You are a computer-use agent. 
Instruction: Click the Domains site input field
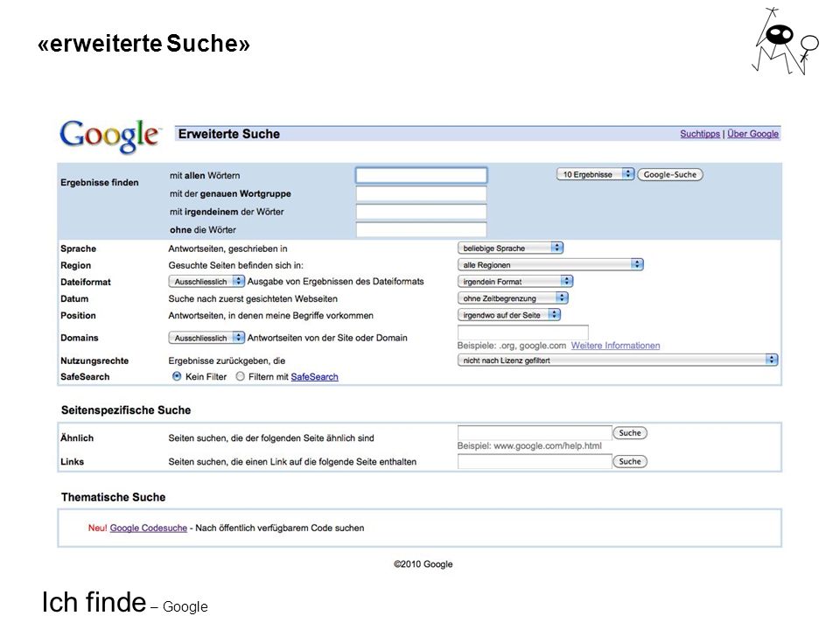click(523, 332)
